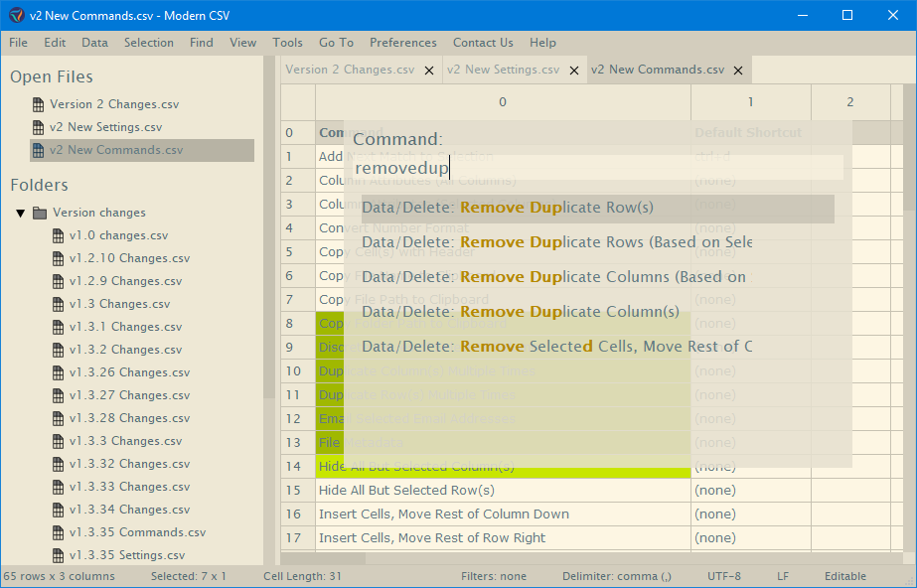The width and height of the screenshot is (917, 588).
Task: Collapse the Version changes folder tree
Action: (21, 213)
